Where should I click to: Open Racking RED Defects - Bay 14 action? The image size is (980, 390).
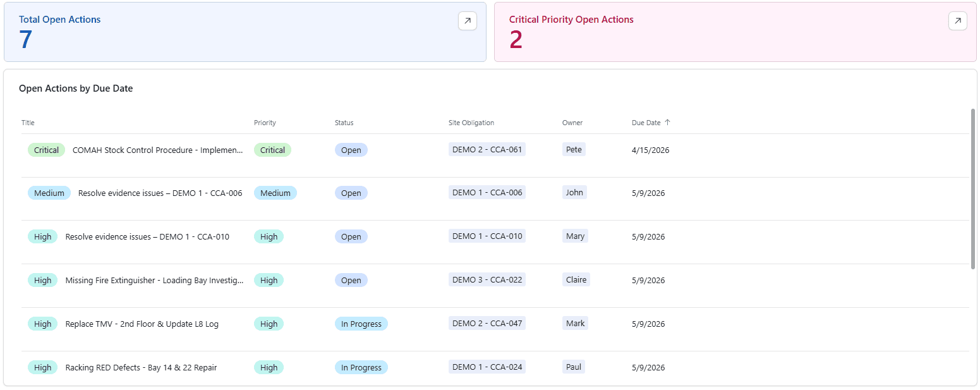[x=141, y=367]
